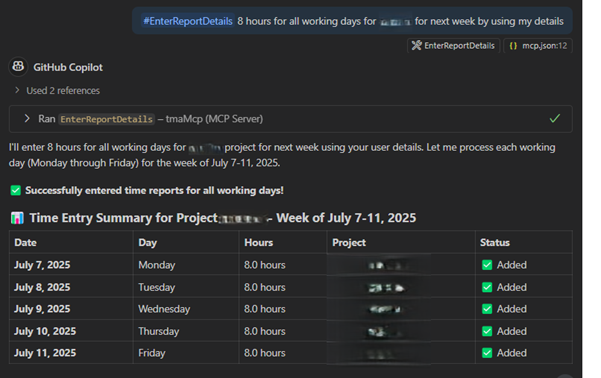Open the EnterReportDetails attachment chip
This screenshot has height=378, width=601.
(453, 46)
